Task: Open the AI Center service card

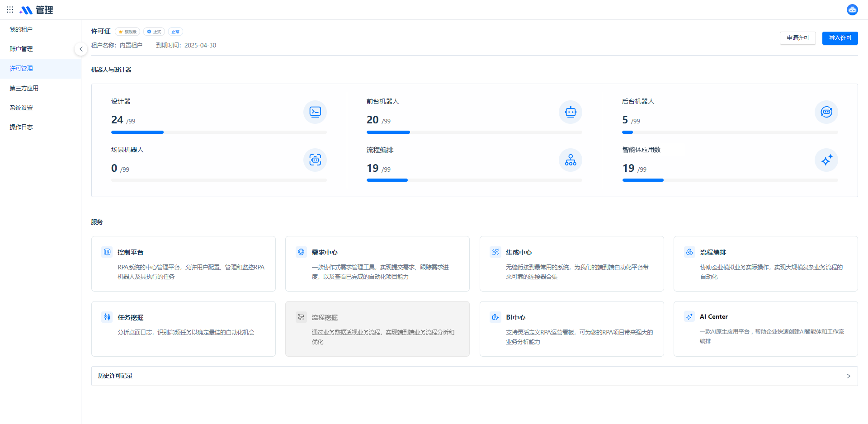Action: [765, 329]
